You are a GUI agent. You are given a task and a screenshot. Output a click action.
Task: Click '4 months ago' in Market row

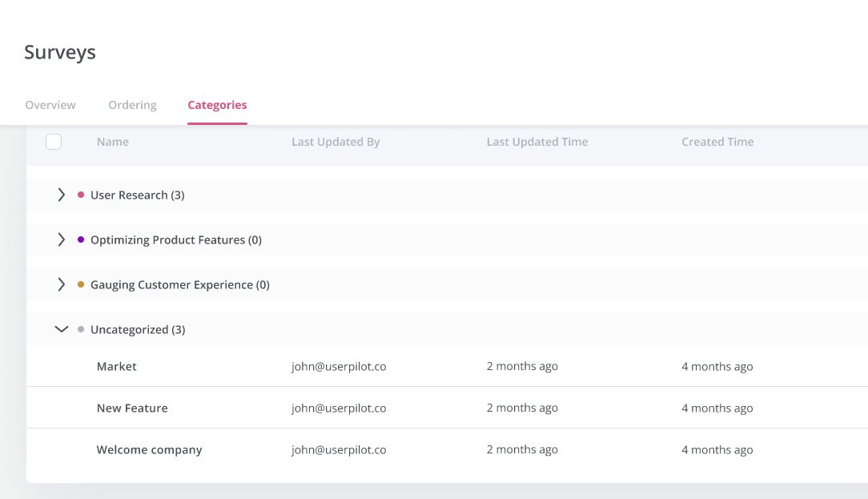717,367
